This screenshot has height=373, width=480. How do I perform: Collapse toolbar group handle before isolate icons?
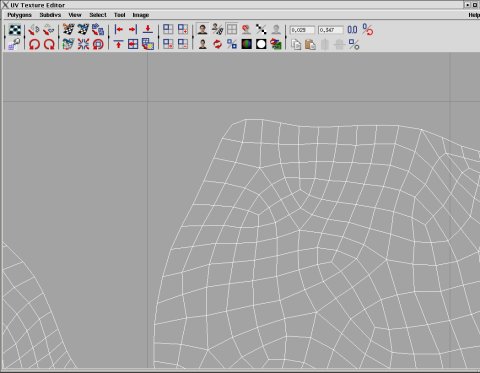[x=158, y=37]
